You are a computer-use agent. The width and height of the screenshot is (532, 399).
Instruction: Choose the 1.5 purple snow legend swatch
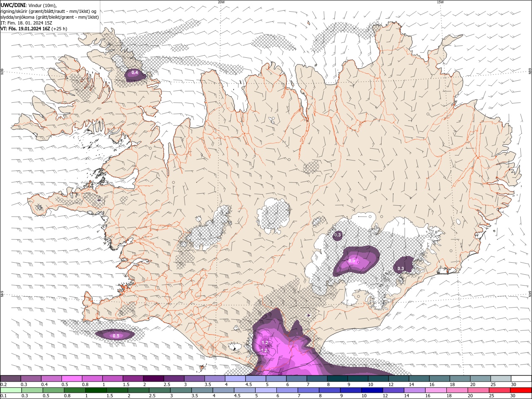click(133, 379)
